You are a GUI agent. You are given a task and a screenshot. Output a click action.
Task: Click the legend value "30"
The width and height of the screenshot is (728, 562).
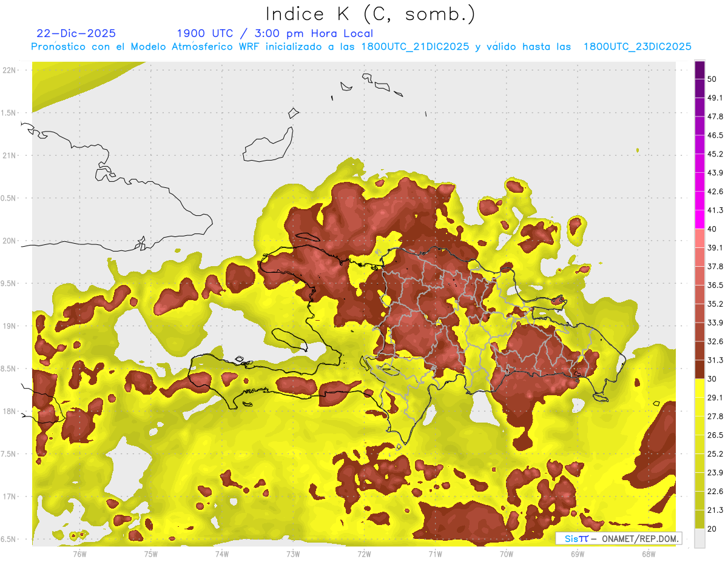click(x=712, y=379)
